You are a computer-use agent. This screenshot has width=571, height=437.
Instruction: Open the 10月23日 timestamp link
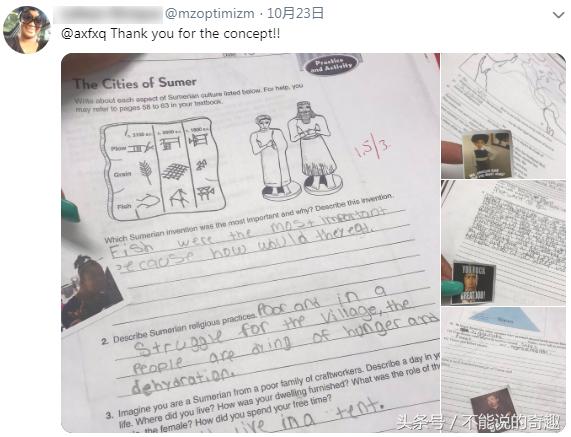295,14
